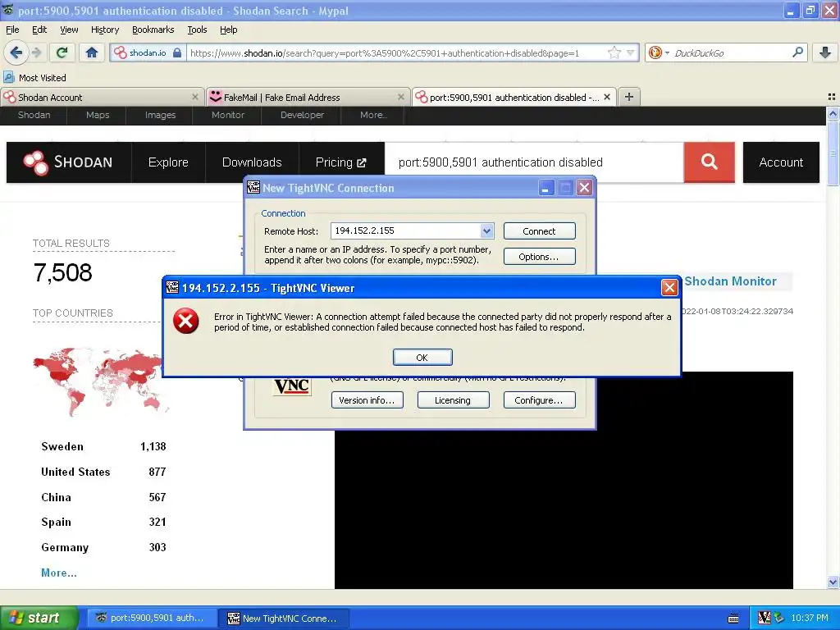Open the Pricing external link

[x=341, y=162]
